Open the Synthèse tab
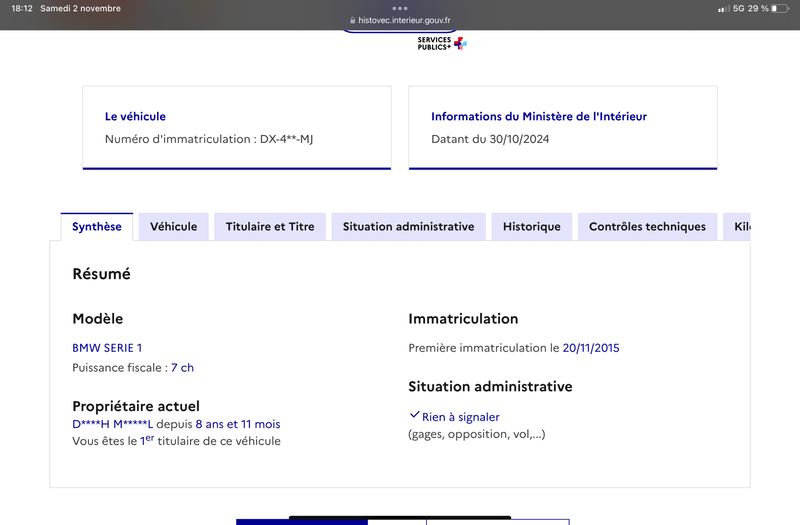Screen dimensions: 800x525 [x=97, y=227]
